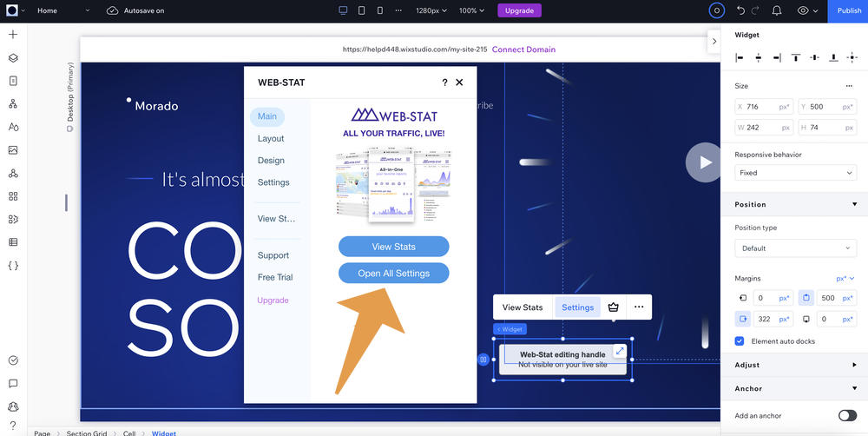Switch to mobile breakpoint icon
Viewport: 868px width, 436px height.
coord(380,10)
